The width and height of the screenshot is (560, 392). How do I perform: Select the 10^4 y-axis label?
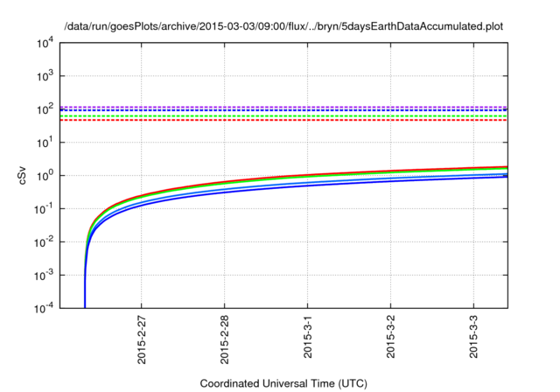pos(45,44)
